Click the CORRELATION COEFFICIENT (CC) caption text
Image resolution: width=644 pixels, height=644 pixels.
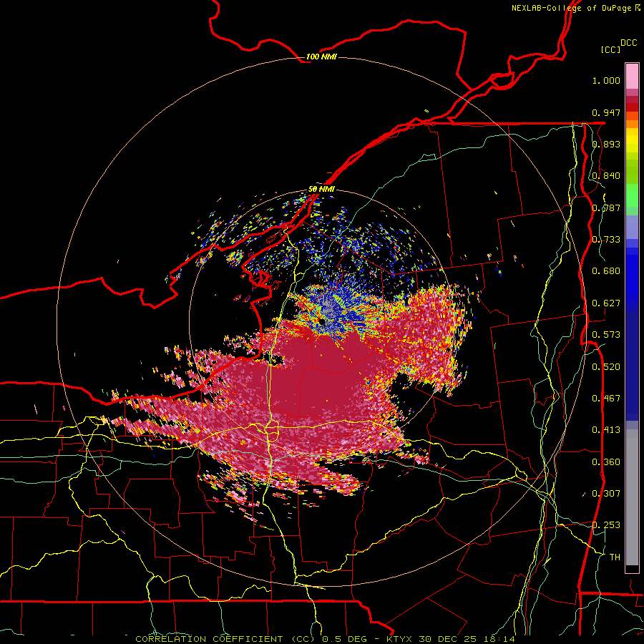click(225, 639)
